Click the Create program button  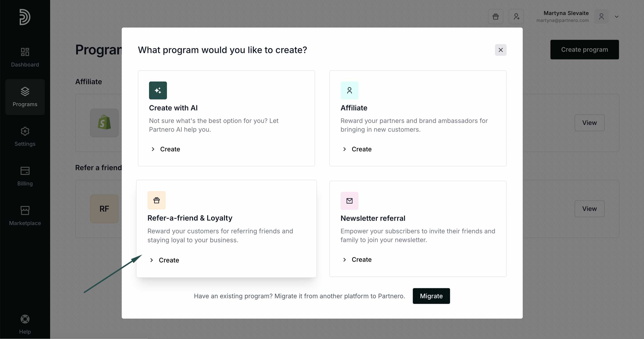(584, 49)
